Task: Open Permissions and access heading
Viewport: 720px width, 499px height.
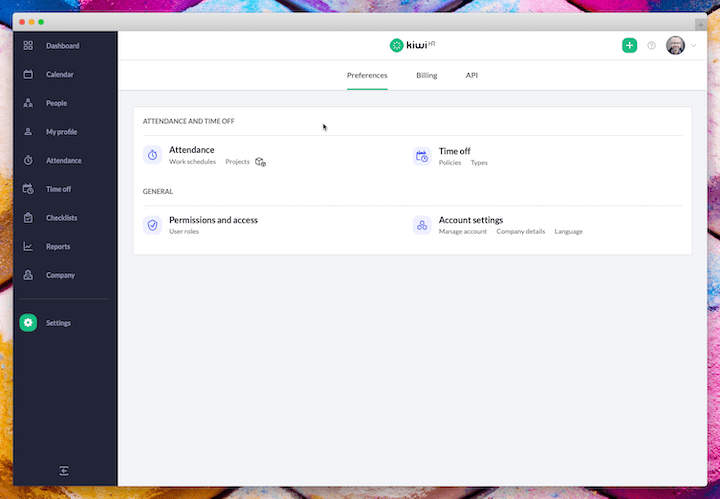Action: [x=213, y=220]
